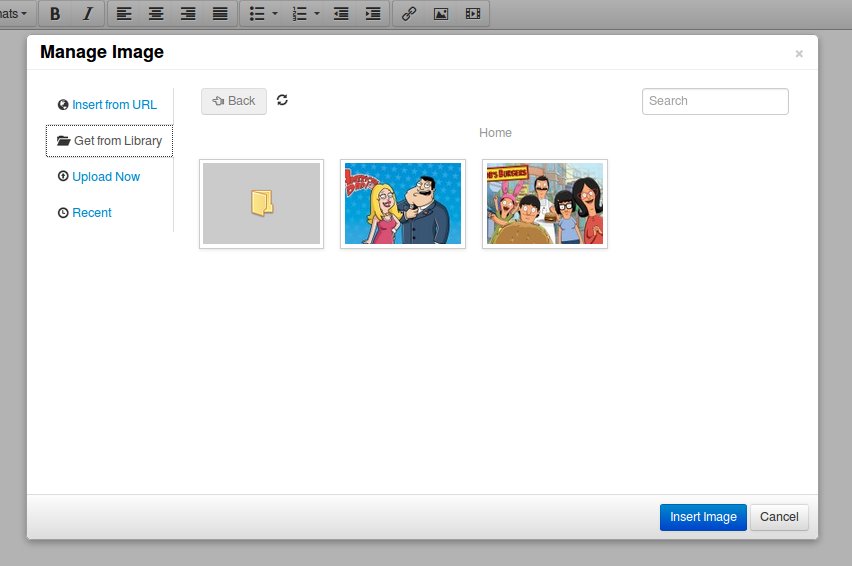Image resolution: width=852 pixels, height=566 pixels.
Task: Close the Manage Image dialog
Action: (x=799, y=53)
